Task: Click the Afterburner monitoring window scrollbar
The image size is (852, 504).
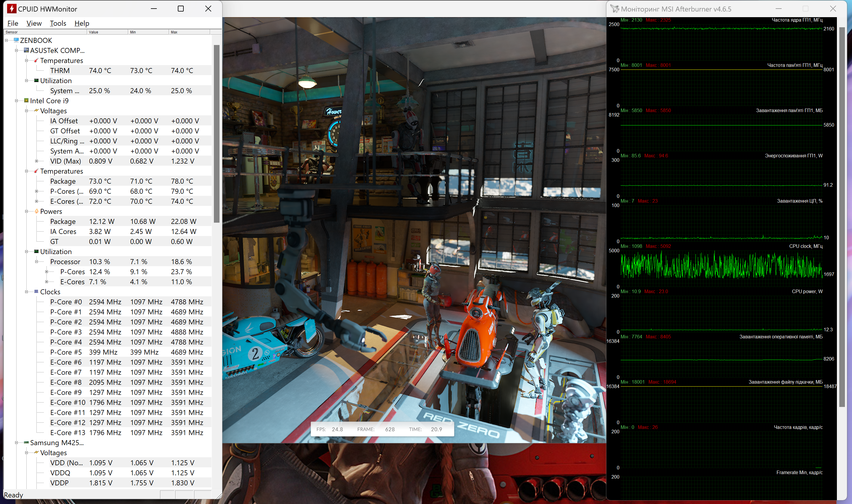Action: [x=842, y=217]
